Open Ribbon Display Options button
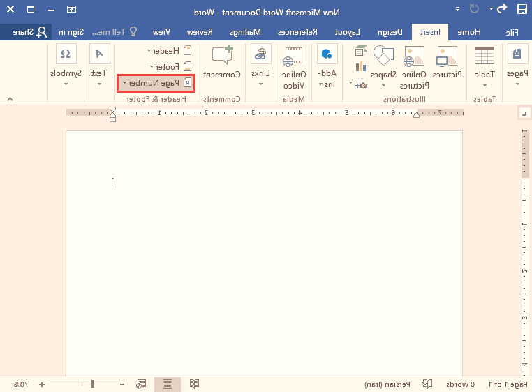 coord(71,9)
